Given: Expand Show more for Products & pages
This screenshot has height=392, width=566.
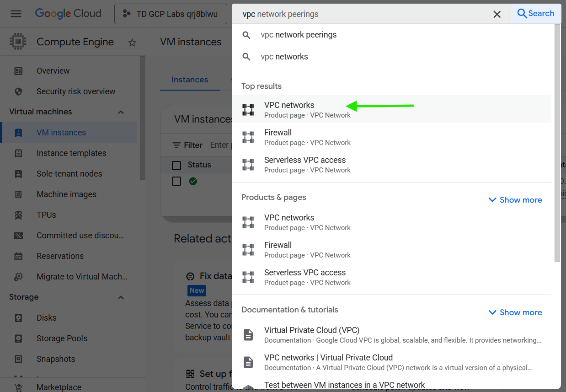Looking at the screenshot, I should click(515, 200).
